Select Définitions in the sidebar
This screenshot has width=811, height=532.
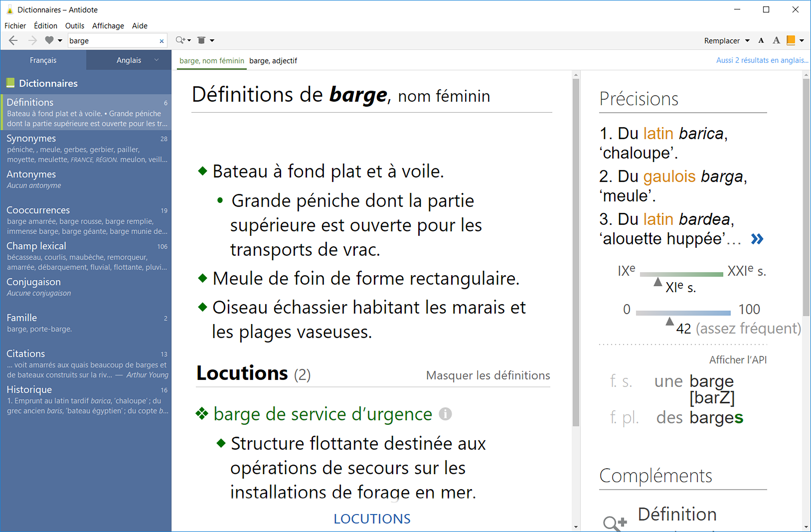click(86, 112)
